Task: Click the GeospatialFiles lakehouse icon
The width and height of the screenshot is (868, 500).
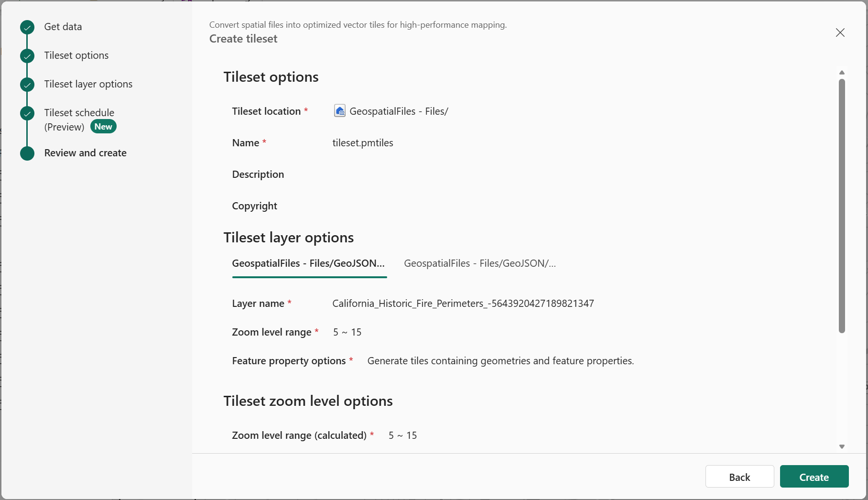Action: click(x=339, y=111)
